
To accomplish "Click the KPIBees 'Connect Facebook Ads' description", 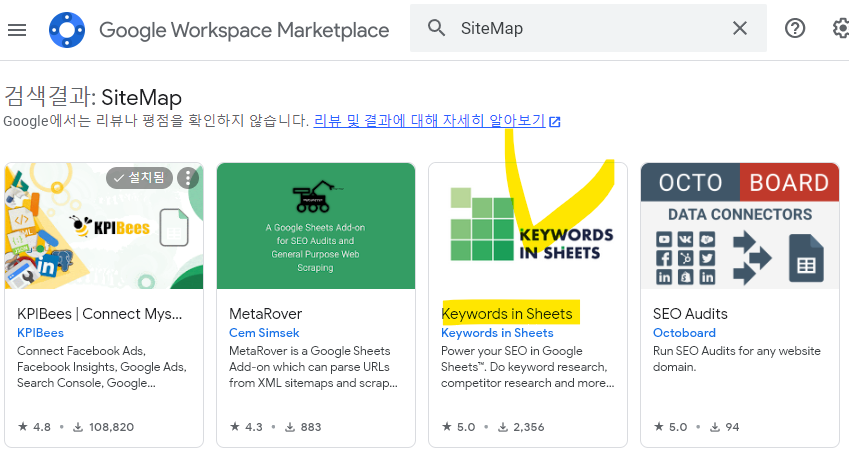I will (102, 367).
